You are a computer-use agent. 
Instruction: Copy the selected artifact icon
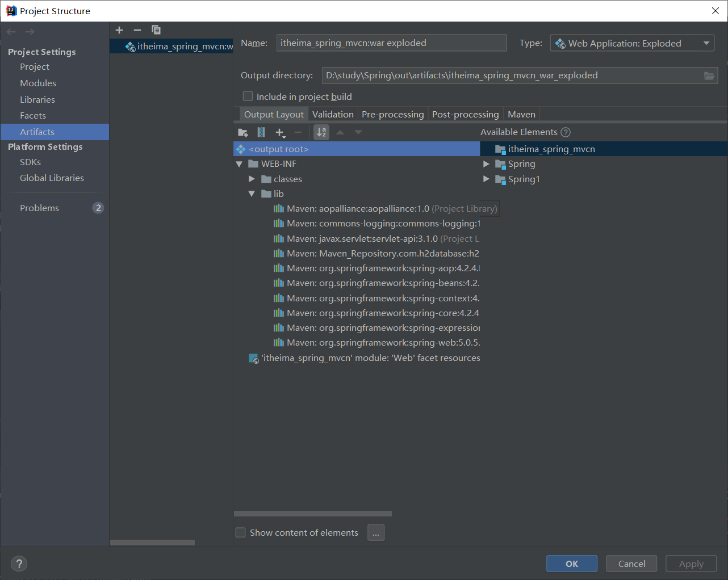tap(156, 30)
